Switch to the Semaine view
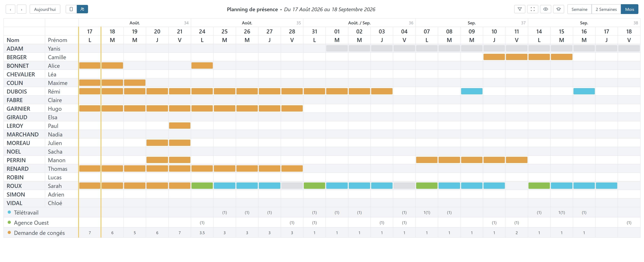Image resolution: width=644 pixels, height=262 pixels. (x=579, y=9)
